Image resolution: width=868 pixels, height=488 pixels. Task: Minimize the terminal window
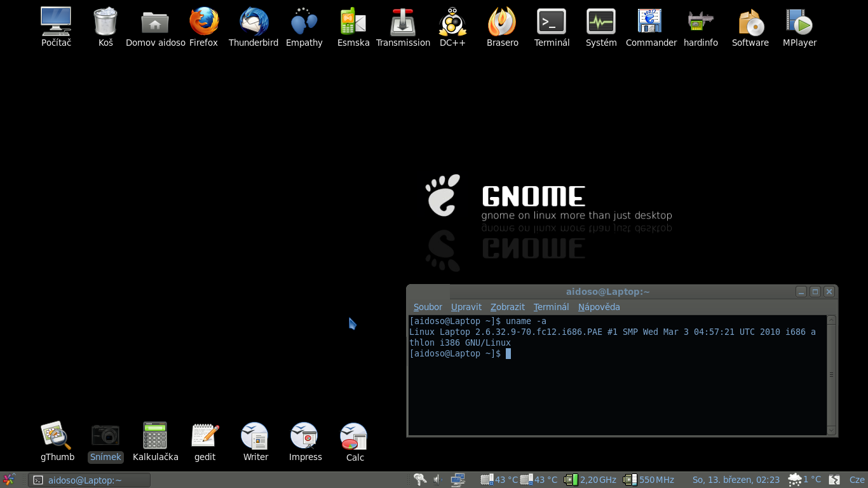[801, 292]
